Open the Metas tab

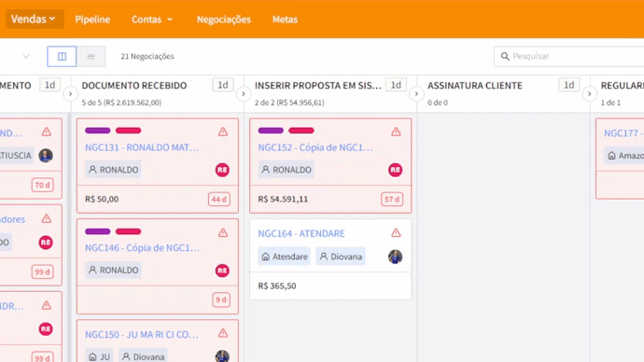pyautogui.click(x=285, y=20)
